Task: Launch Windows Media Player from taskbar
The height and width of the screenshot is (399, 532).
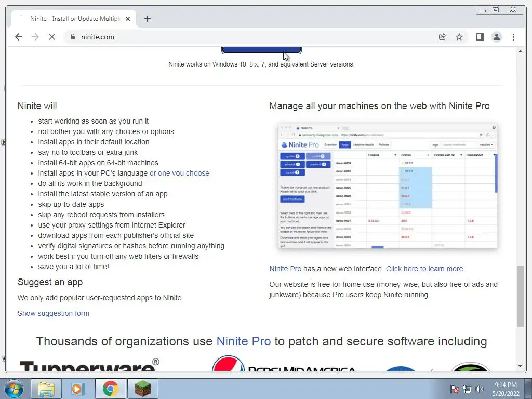Action: [x=78, y=389]
